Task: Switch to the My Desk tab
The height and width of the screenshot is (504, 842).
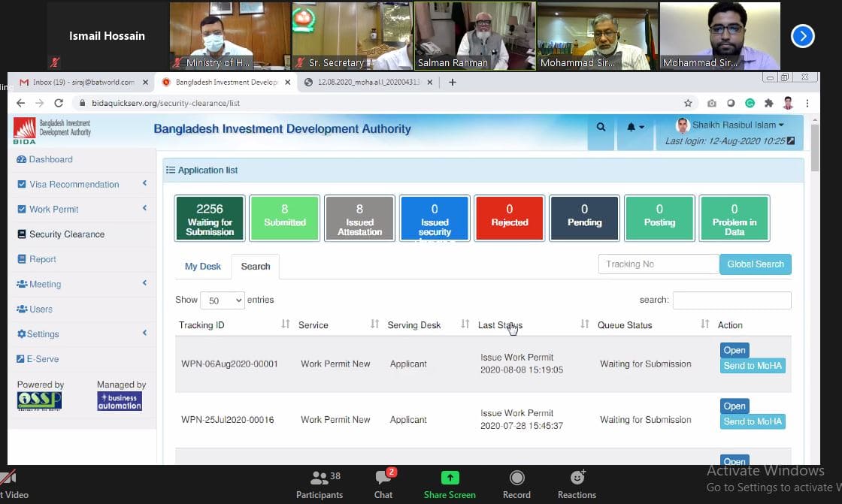Action: [x=203, y=267]
